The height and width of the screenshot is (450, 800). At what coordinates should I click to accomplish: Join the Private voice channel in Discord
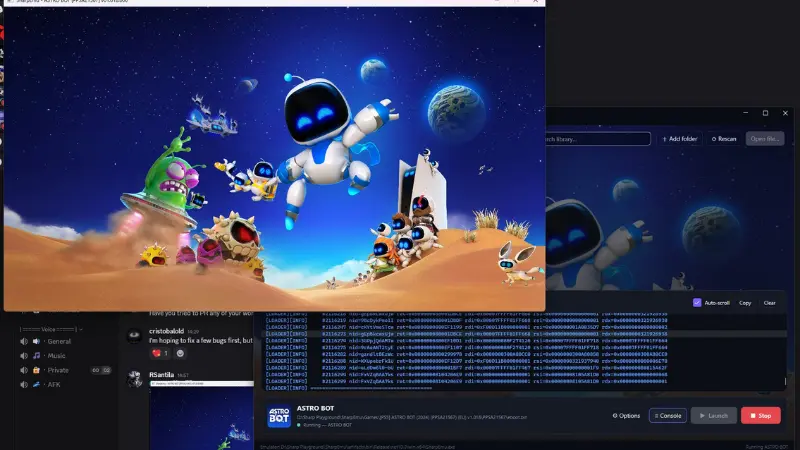pyautogui.click(x=58, y=370)
